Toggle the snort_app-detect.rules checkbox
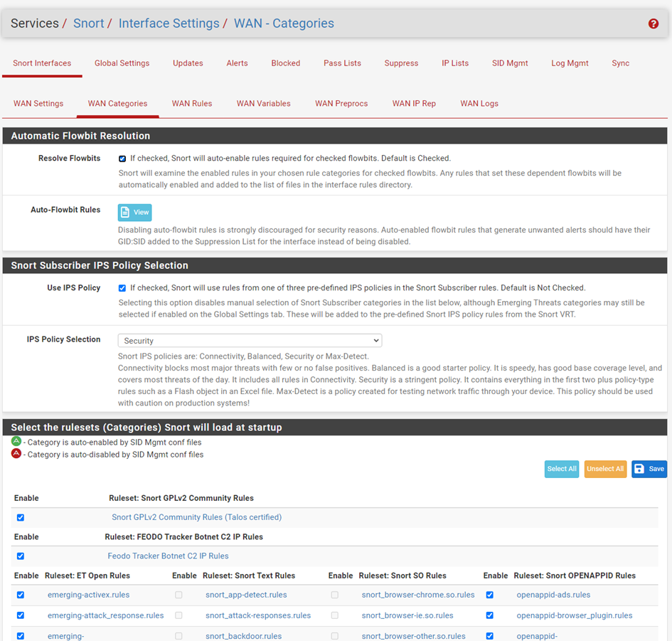The width and height of the screenshot is (672, 641). [178, 595]
